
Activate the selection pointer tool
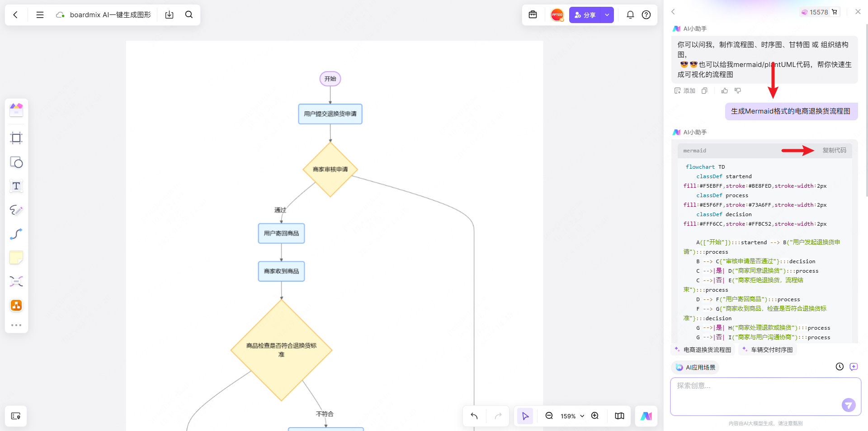click(x=525, y=416)
